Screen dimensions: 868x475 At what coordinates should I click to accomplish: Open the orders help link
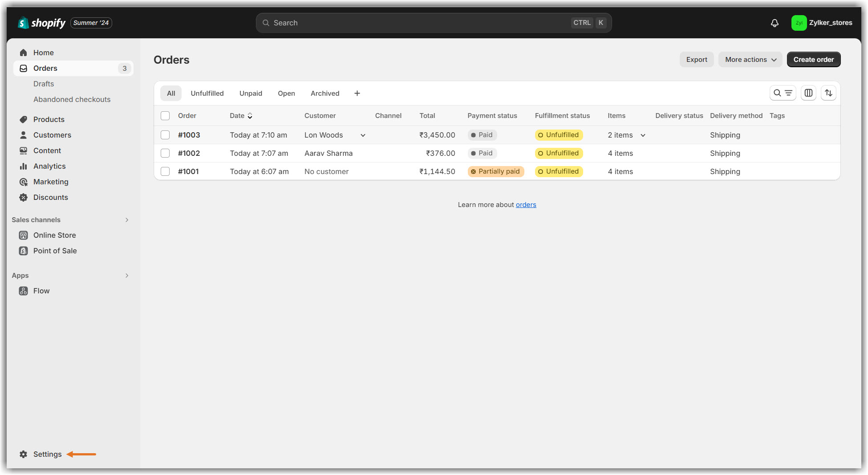click(526, 205)
